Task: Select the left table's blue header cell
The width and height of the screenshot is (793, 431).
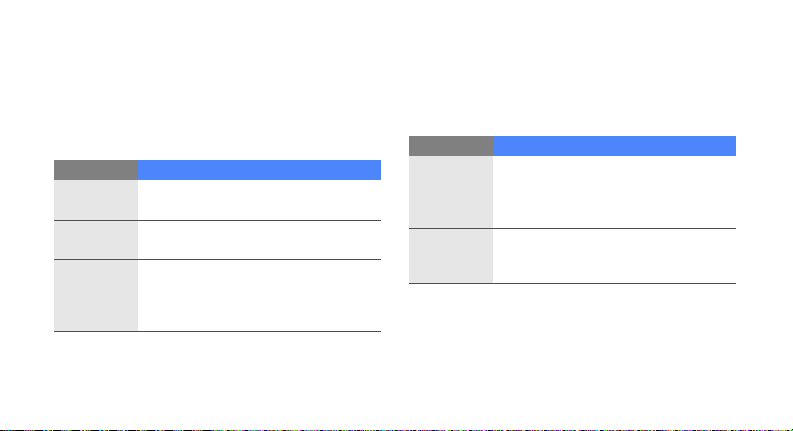Action: [259, 170]
